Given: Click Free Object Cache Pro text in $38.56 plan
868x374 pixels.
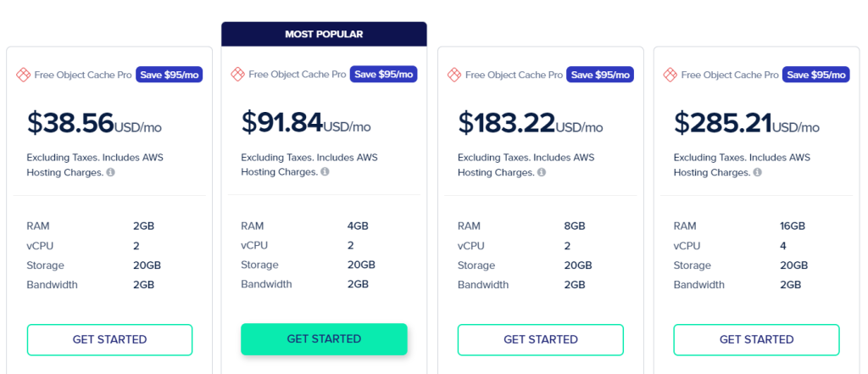Looking at the screenshot, I should click(83, 75).
